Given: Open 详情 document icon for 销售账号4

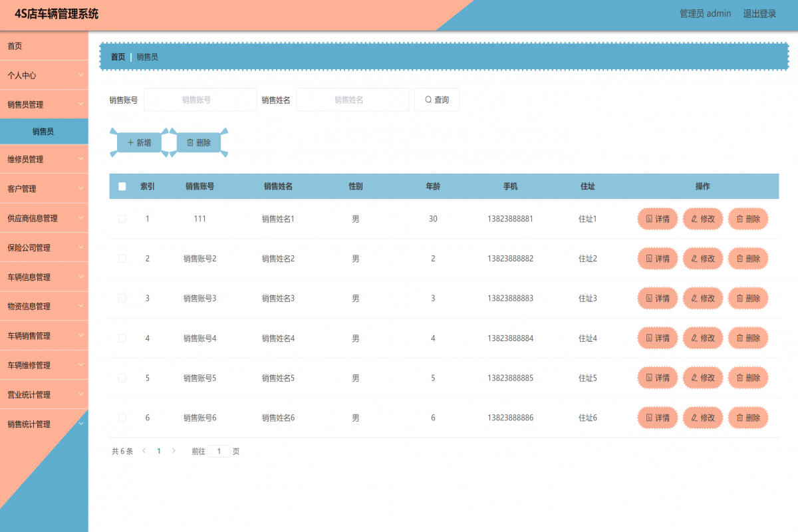Looking at the screenshot, I should (x=650, y=338).
